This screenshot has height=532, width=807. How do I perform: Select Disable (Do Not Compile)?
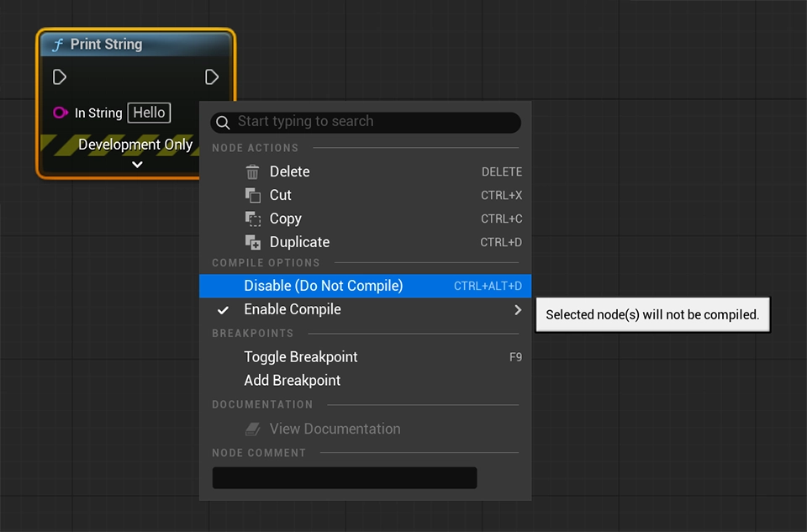[366, 286]
